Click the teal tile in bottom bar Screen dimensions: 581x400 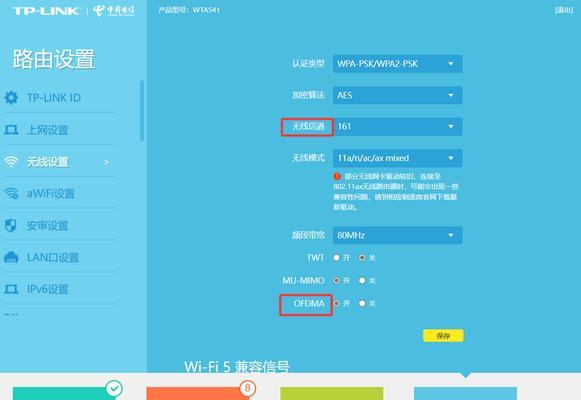point(64,393)
